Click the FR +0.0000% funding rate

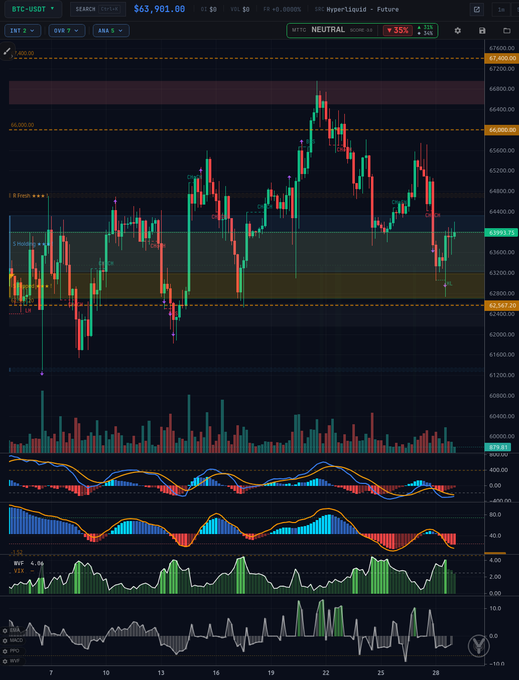282,10
